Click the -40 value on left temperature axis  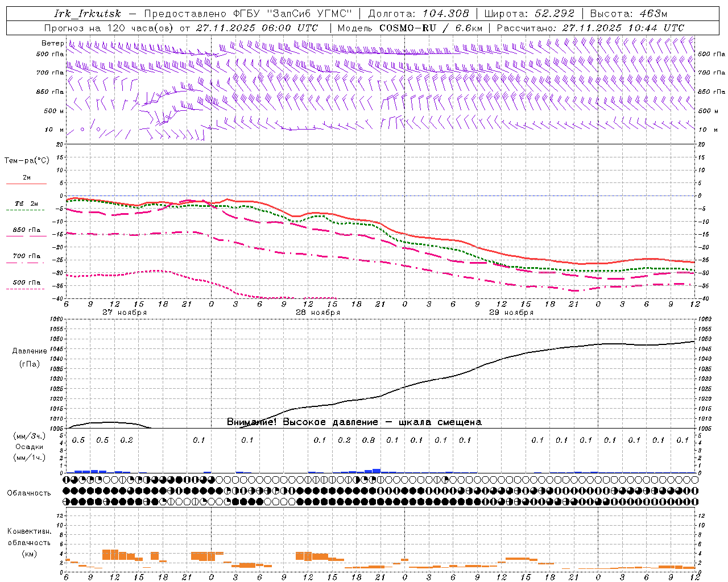[58, 299]
